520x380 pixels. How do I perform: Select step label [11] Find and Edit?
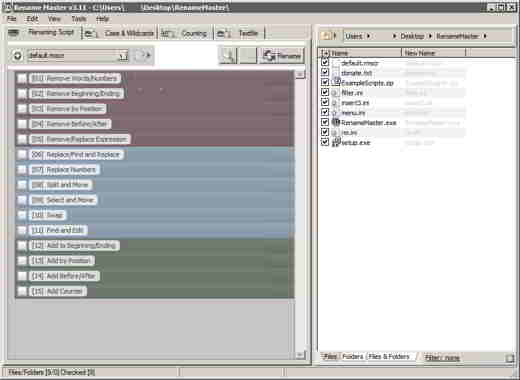click(58, 230)
